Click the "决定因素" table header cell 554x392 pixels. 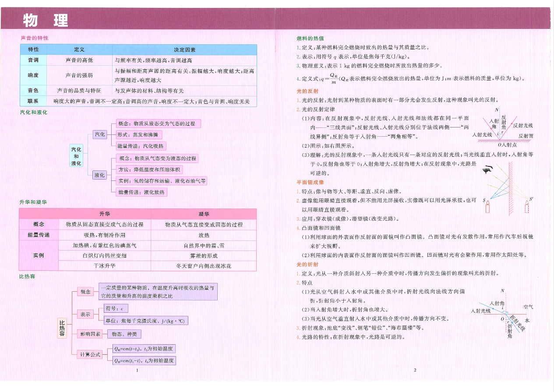click(x=185, y=49)
